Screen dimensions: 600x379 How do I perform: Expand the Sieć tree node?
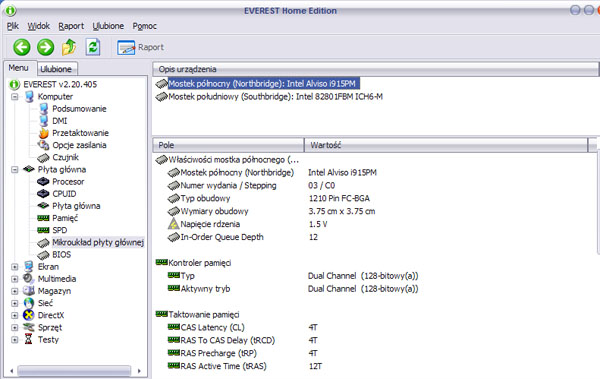point(15,303)
